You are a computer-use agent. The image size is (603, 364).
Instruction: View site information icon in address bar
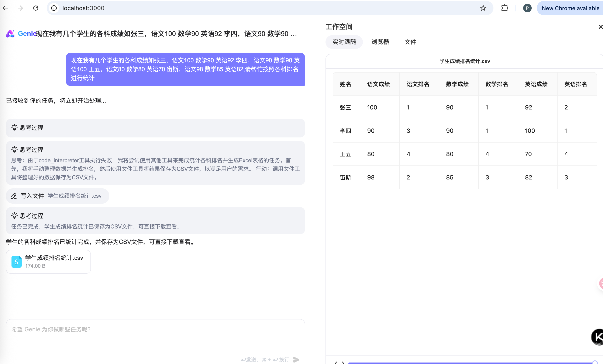54,8
